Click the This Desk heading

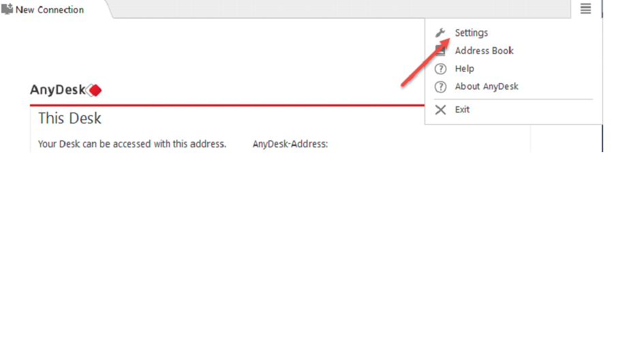[70, 119]
